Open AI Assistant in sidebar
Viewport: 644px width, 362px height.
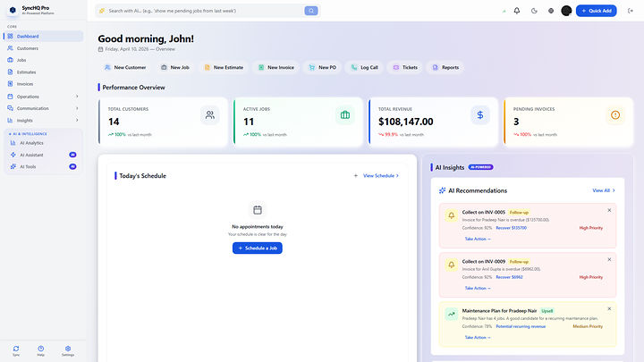click(44, 155)
